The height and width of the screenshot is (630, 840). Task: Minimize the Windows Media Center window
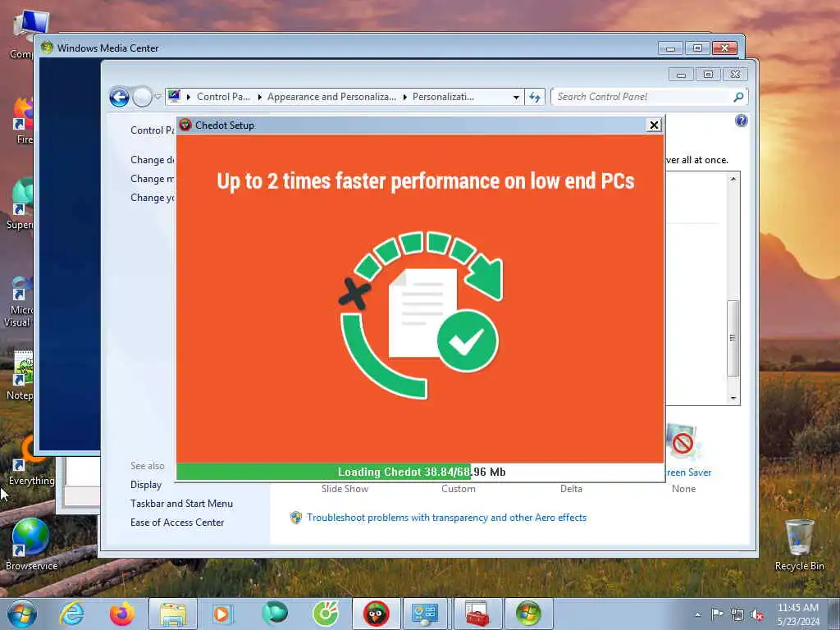tap(670, 48)
